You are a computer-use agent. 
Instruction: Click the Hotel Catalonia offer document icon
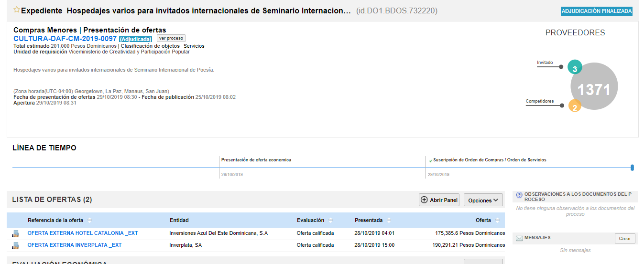[16, 233]
